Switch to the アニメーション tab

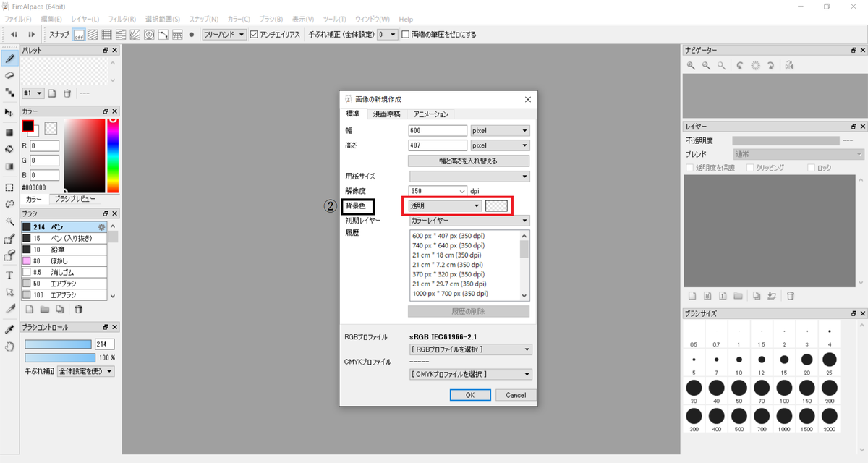click(x=431, y=114)
